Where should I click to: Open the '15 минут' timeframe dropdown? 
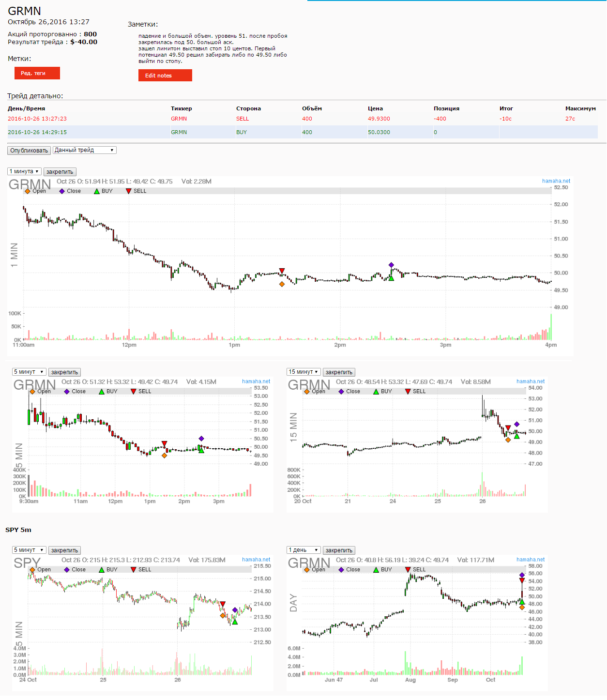[303, 372]
